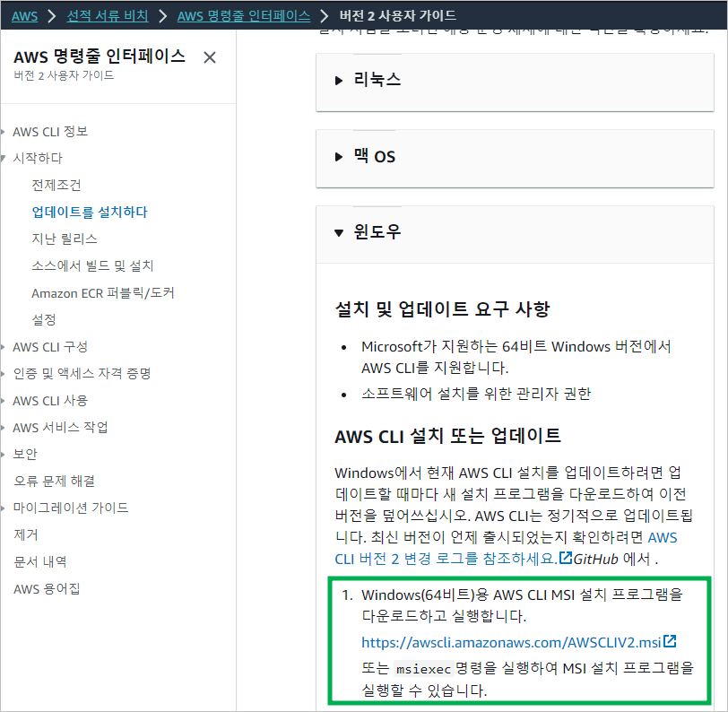Collapse the 윈도우 section
728x712 pixels.
click(515, 234)
